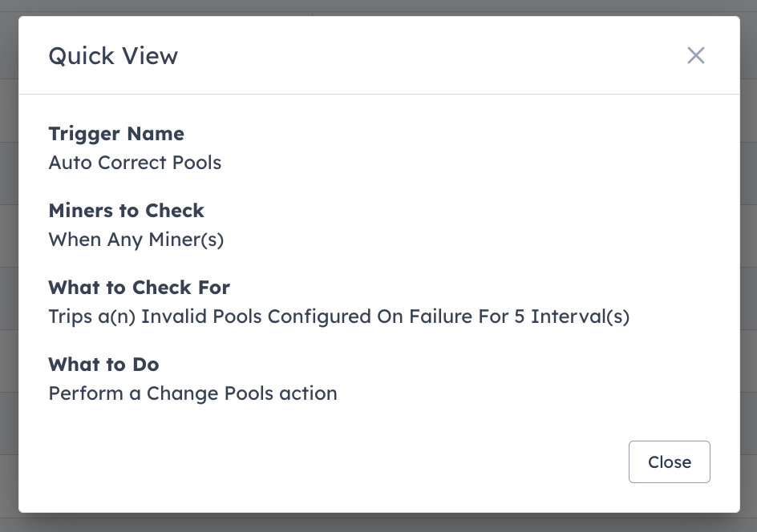Click the Trigger Name heading

115,134
